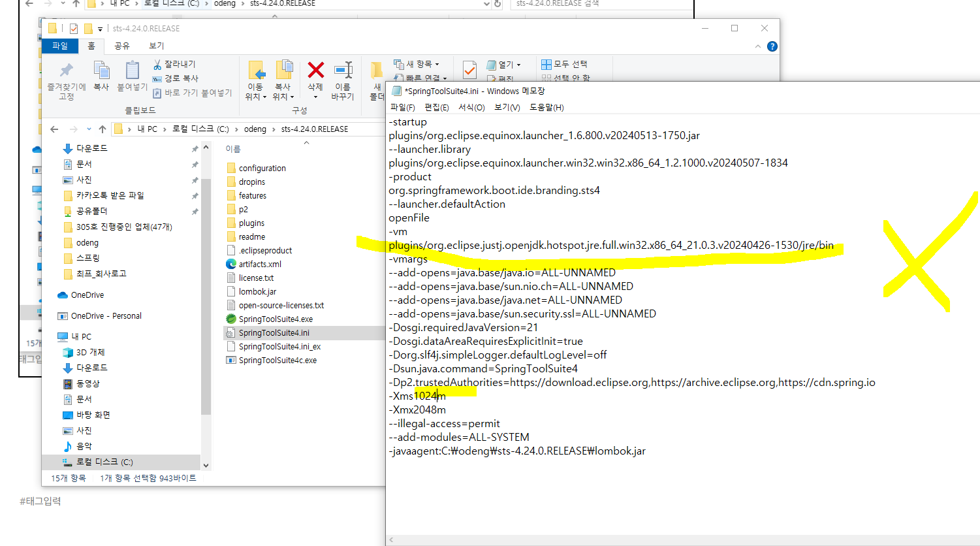Image resolution: width=980 pixels, height=546 pixels.
Task: Open Notepad 보기(V) menu
Action: (507, 107)
